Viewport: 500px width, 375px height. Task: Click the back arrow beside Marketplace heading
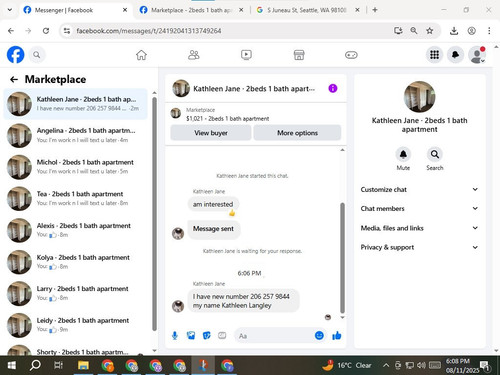pos(14,79)
